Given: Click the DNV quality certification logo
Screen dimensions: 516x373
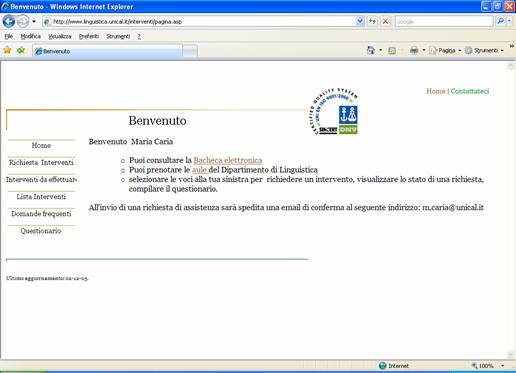Looking at the screenshot, I should point(334,111).
